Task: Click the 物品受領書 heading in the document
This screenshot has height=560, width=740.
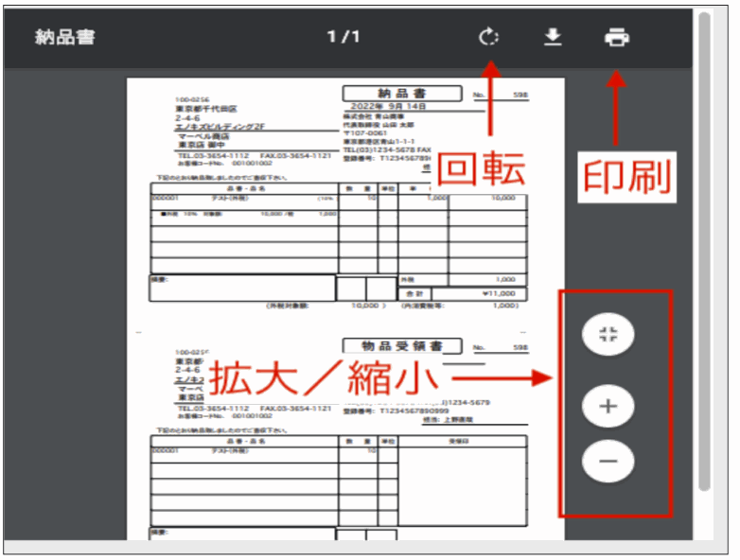Action: (402, 346)
